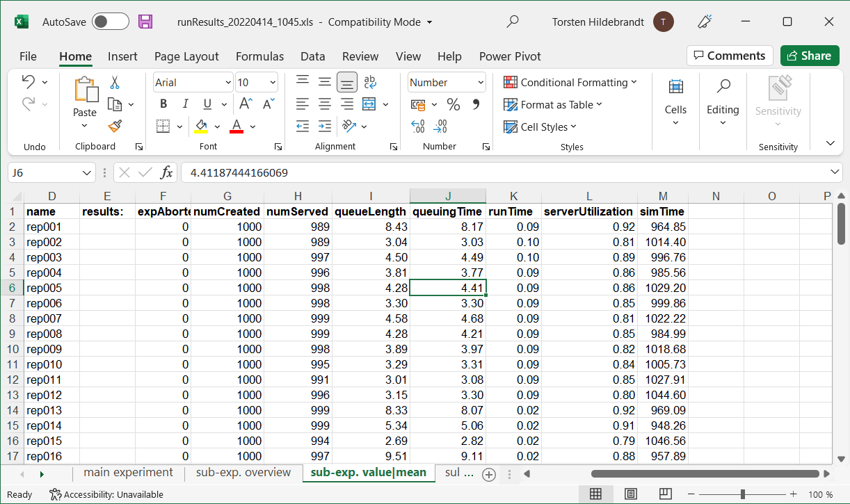The height and width of the screenshot is (504, 850).
Task: Open the Comments pane
Action: click(x=730, y=55)
